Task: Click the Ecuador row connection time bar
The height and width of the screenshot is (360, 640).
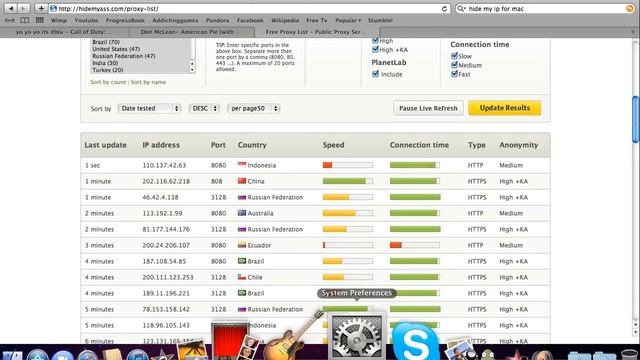Action: point(415,245)
